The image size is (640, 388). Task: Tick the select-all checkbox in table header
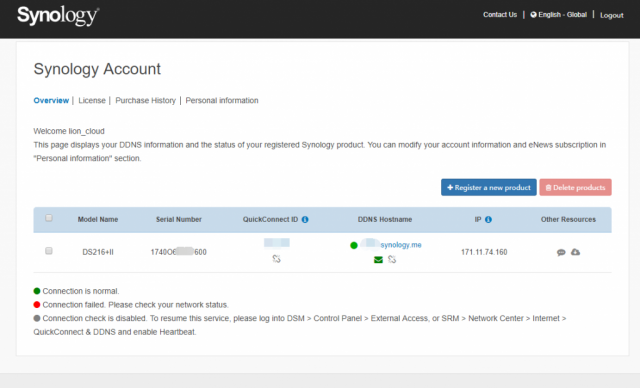point(49,218)
